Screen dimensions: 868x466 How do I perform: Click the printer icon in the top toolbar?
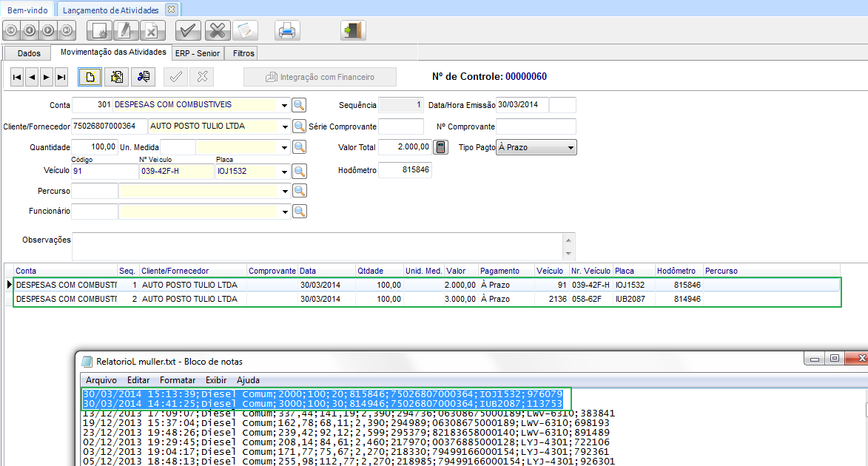(x=287, y=31)
